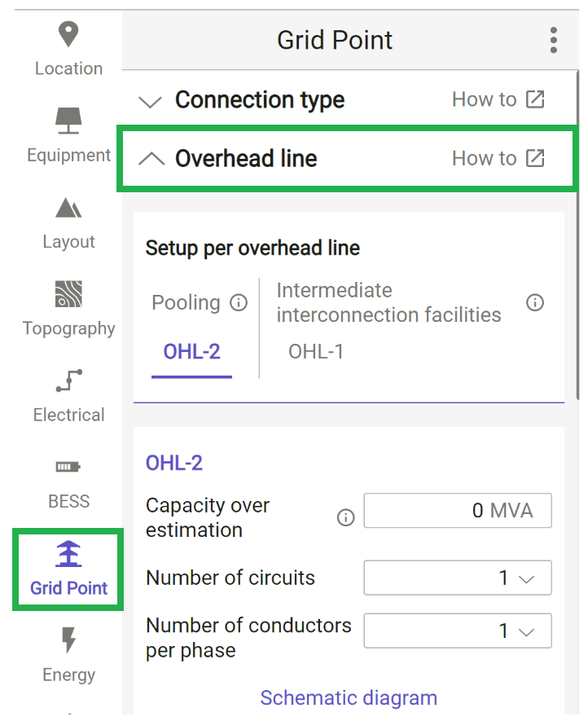This screenshot has height=721, width=588.
Task: Open the Schematic diagram link
Action: (x=349, y=698)
